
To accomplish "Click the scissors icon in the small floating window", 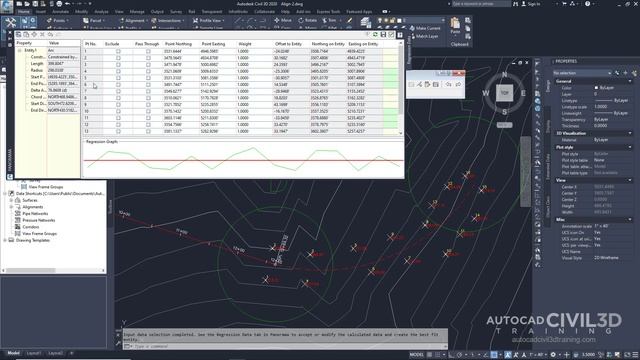I will coord(419,84).
